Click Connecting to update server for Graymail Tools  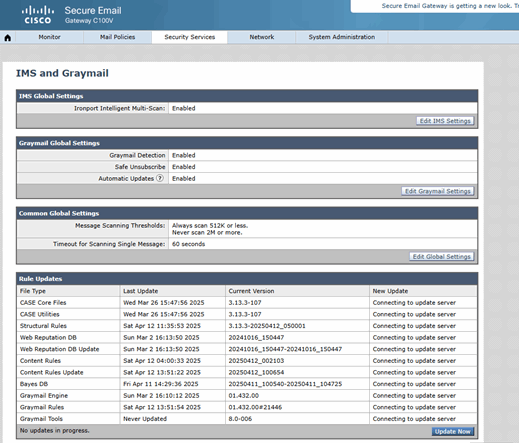point(414,419)
